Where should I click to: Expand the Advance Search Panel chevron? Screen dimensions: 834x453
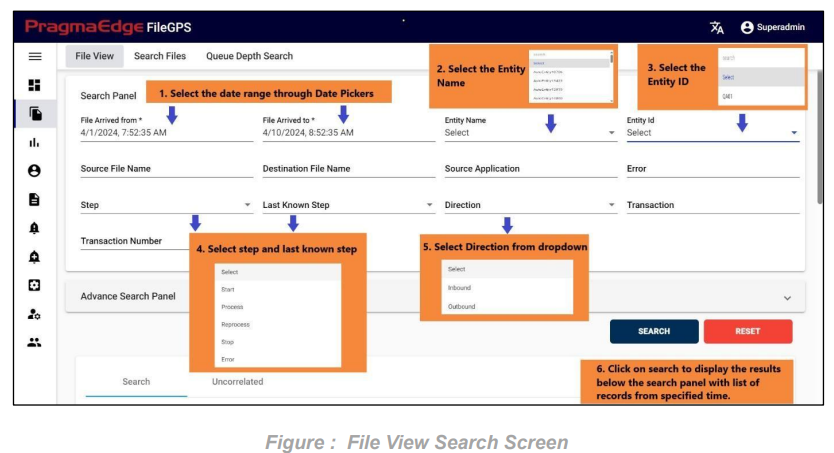pos(787,297)
